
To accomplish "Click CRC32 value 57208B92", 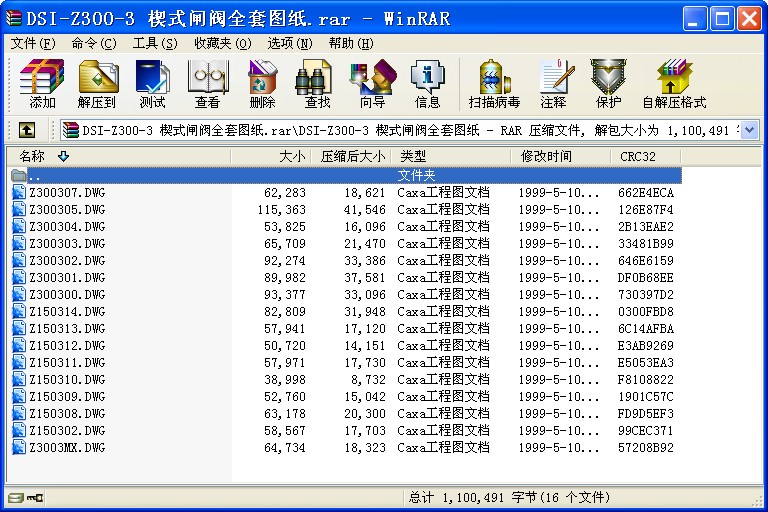I will coord(646,447).
